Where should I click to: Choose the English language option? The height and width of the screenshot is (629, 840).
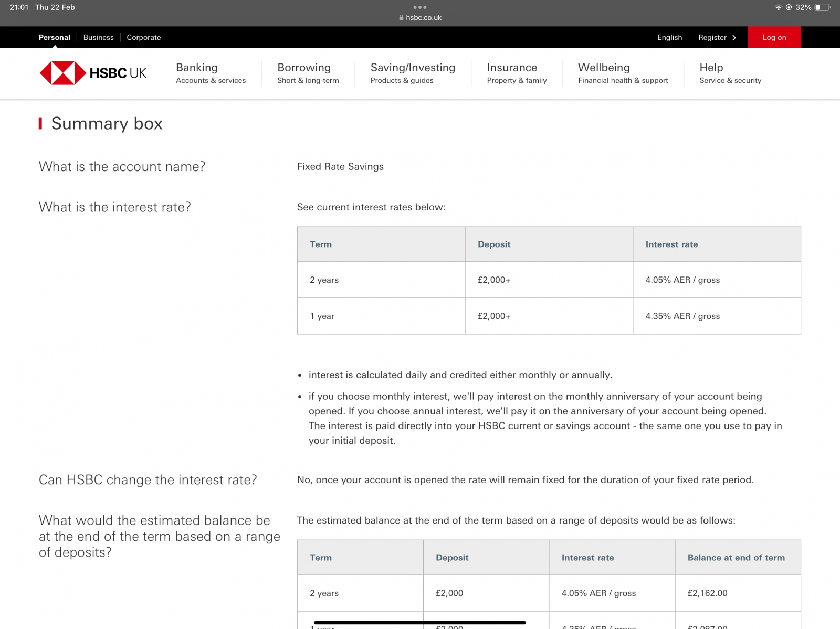[x=669, y=37]
